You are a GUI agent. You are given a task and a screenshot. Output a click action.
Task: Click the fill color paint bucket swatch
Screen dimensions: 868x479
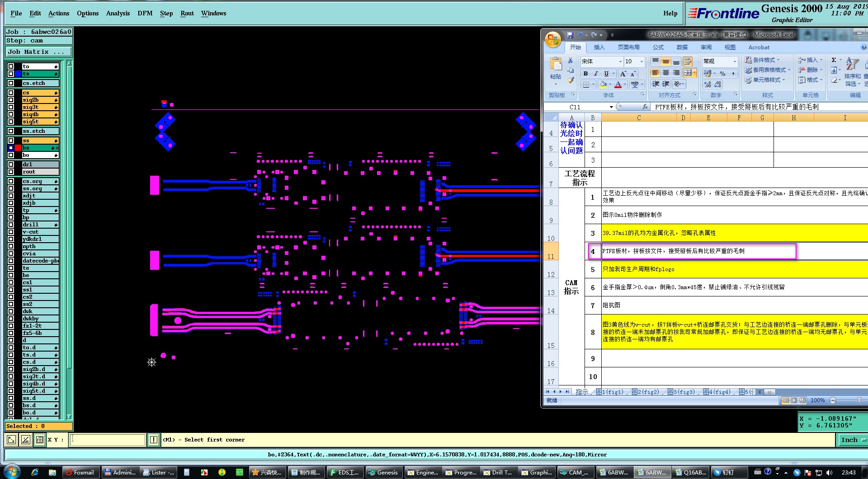(x=604, y=85)
